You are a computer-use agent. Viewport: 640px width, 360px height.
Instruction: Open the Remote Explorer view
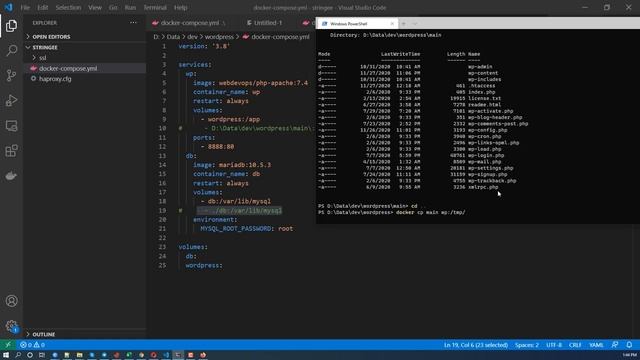pos(11,126)
